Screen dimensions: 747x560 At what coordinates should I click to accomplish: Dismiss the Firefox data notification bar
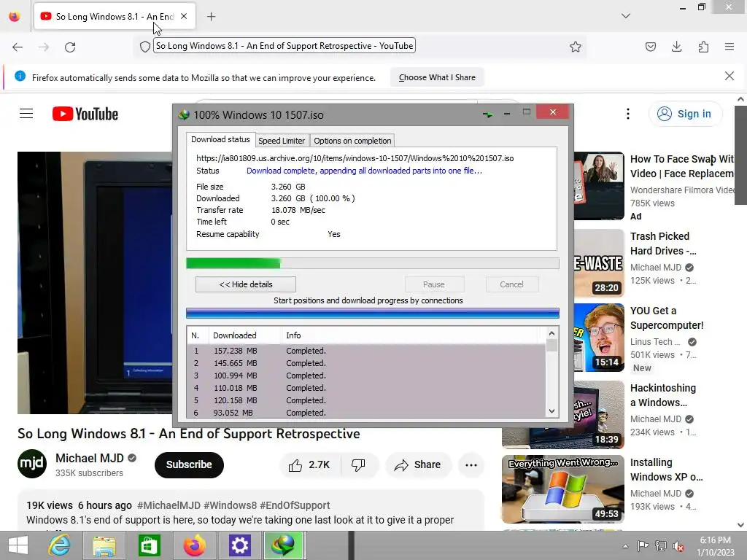729,76
